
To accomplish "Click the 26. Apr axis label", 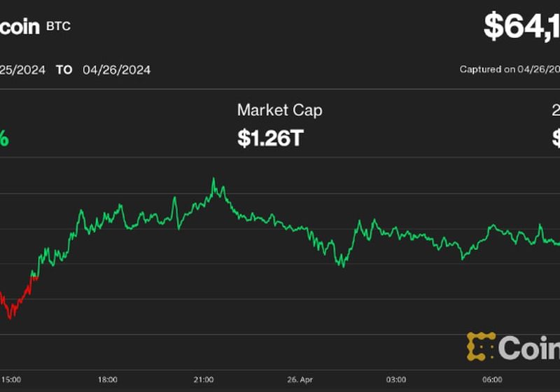I will tap(299, 379).
